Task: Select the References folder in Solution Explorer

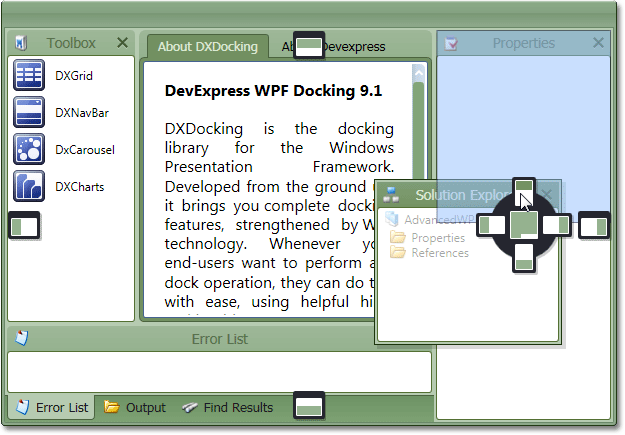Action: (439, 253)
